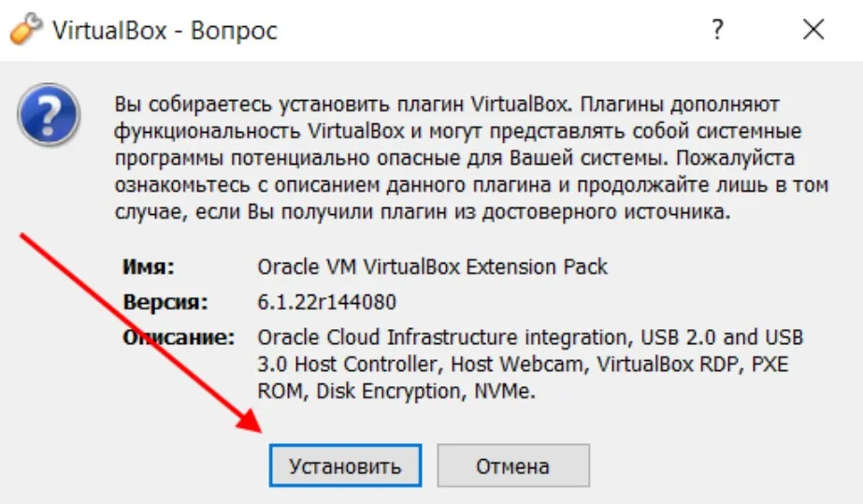Click the 'Имя:' field label

click(x=147, y=266)
